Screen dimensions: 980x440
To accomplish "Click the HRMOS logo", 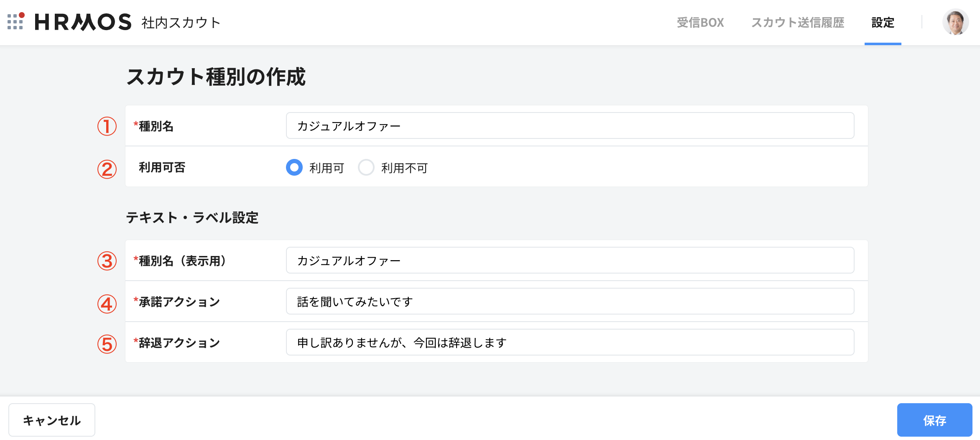I will click(83, 22).
